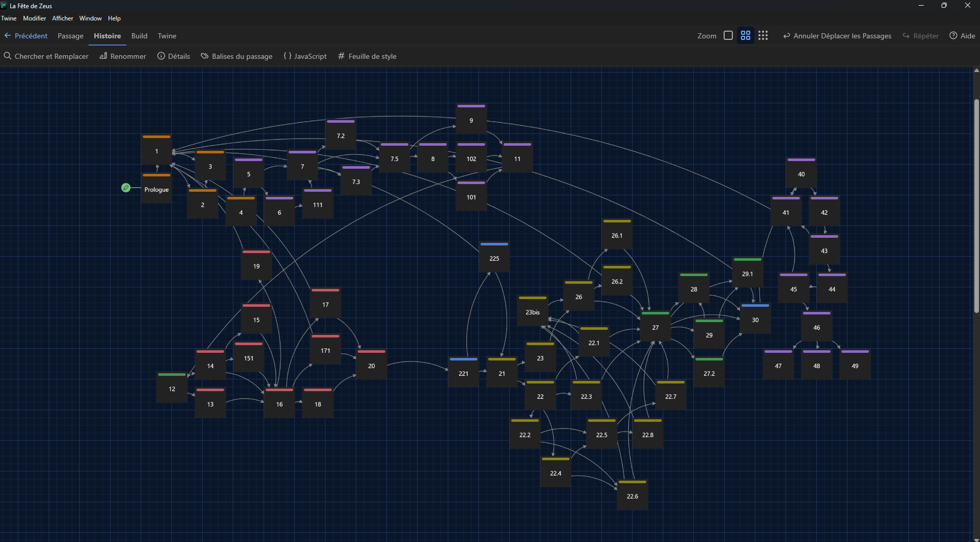Open the Modifier menu
This screenshot has height=542, width=980.
34,18
